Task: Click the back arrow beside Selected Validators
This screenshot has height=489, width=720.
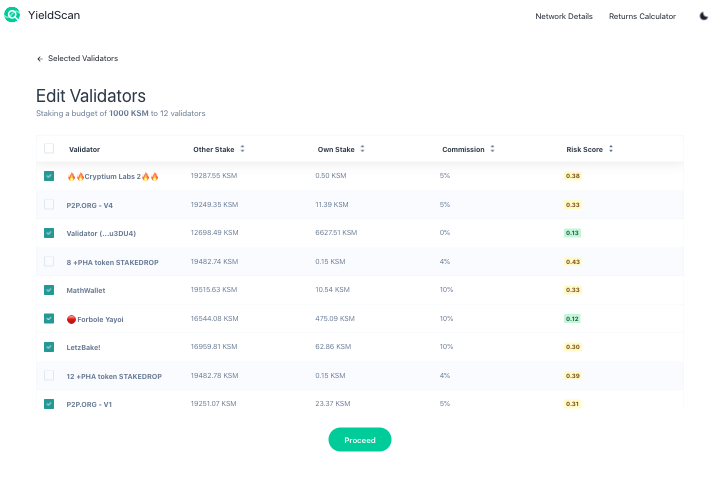Action: tap(40, 59)
